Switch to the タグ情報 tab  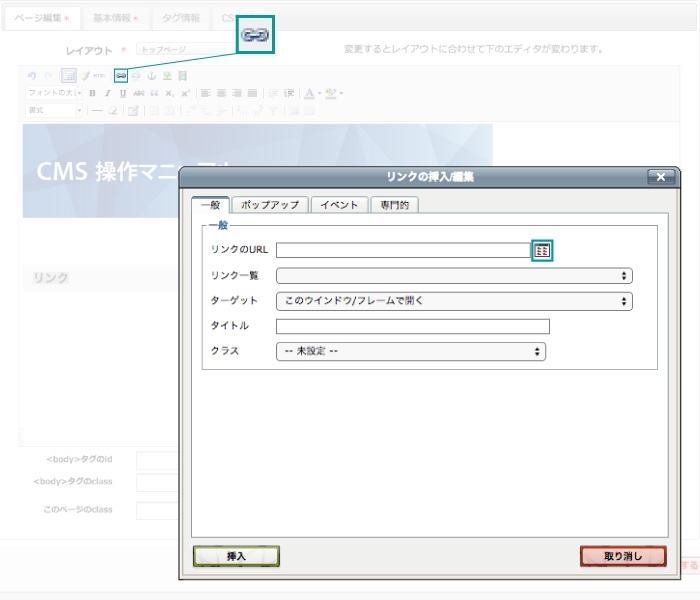[x=181, y=18]
